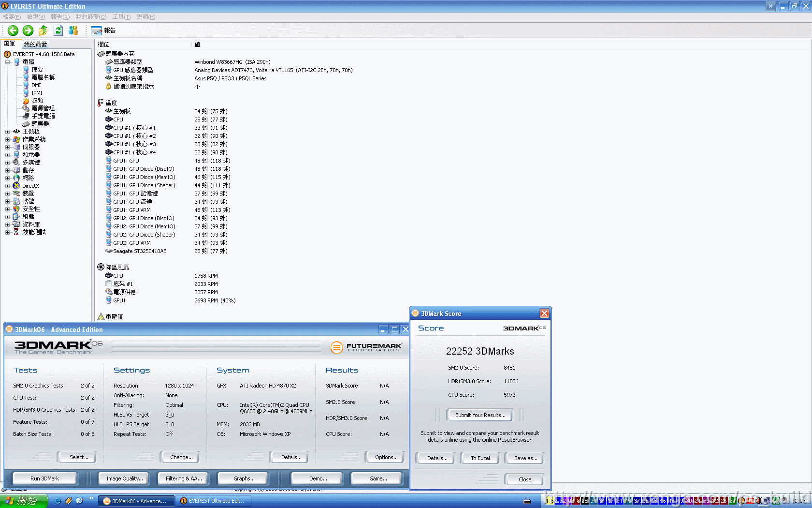
Task: Click 3DMark06 - Advanced taskbar button
Action: pos(136,501)
